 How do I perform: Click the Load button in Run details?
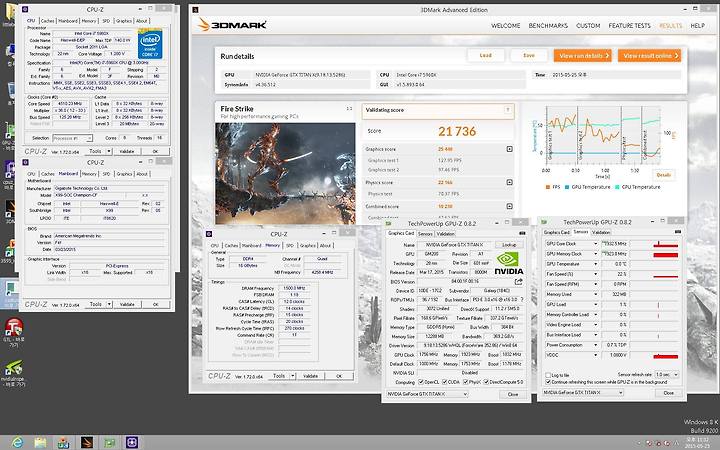(x=486, y=56)
